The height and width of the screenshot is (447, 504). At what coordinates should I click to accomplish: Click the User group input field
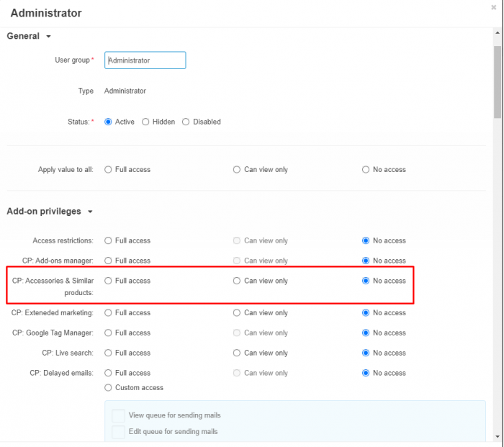pyautogui.click(x=145, y=60)
